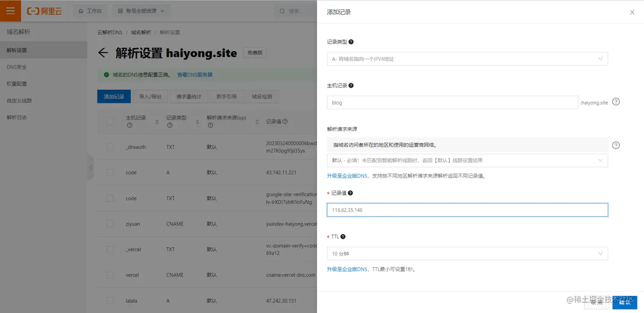644x313 pixels.
Task: Toggle the select-all checkbox in the table header
Action: tap(109, 121)
